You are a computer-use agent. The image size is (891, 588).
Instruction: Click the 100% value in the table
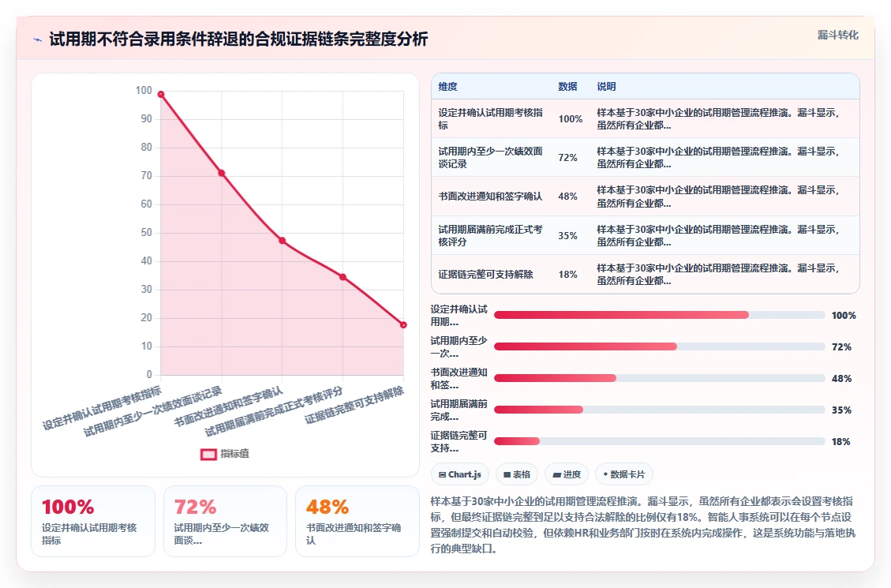570,118
